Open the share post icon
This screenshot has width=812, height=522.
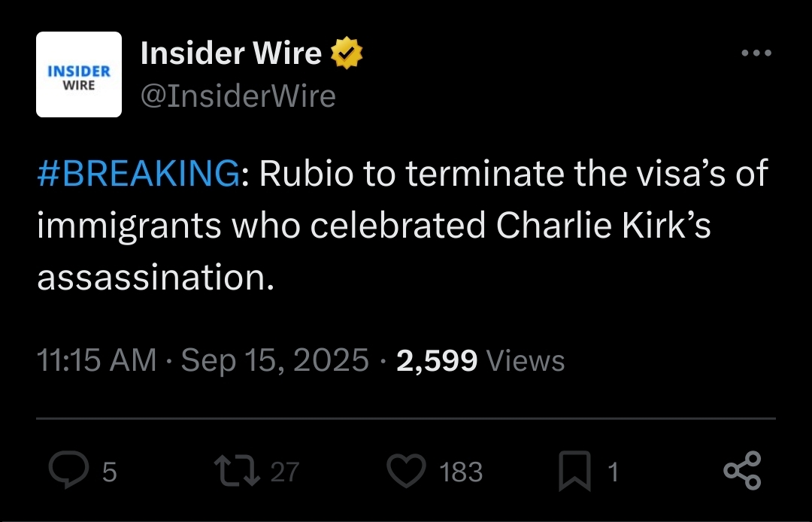click(x=743, y=470)
